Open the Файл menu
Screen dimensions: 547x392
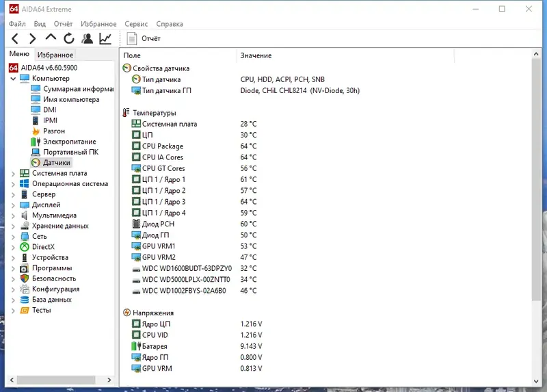tap(17, 24)
